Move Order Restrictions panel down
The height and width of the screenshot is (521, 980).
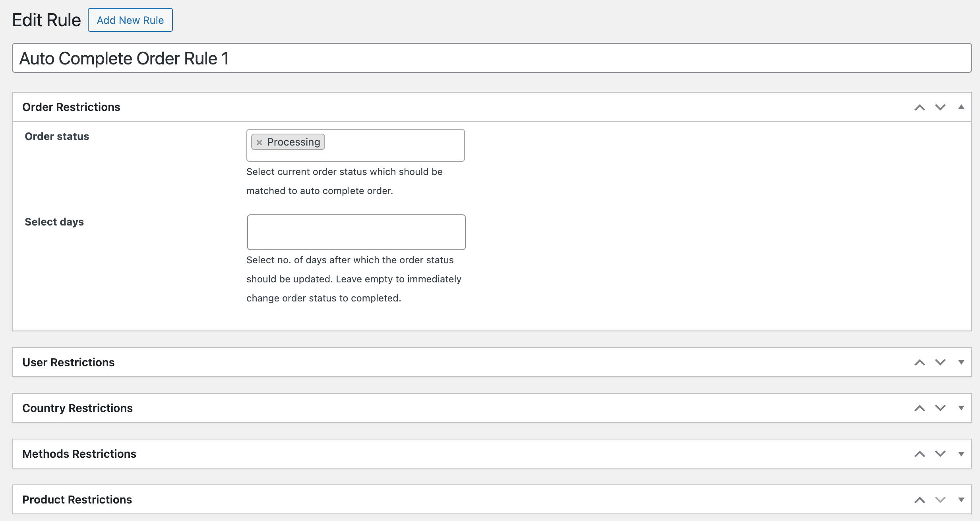click(x=939, y=107)
